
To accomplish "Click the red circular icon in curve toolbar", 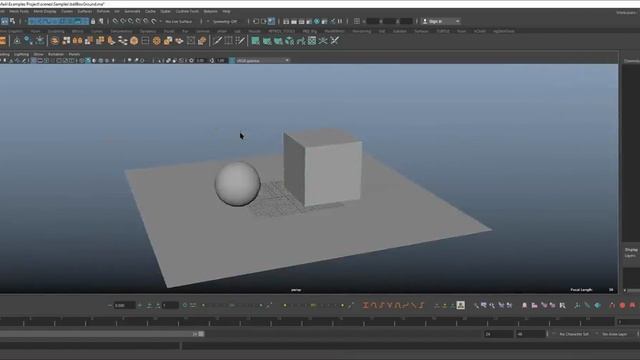I will [622, 305].
